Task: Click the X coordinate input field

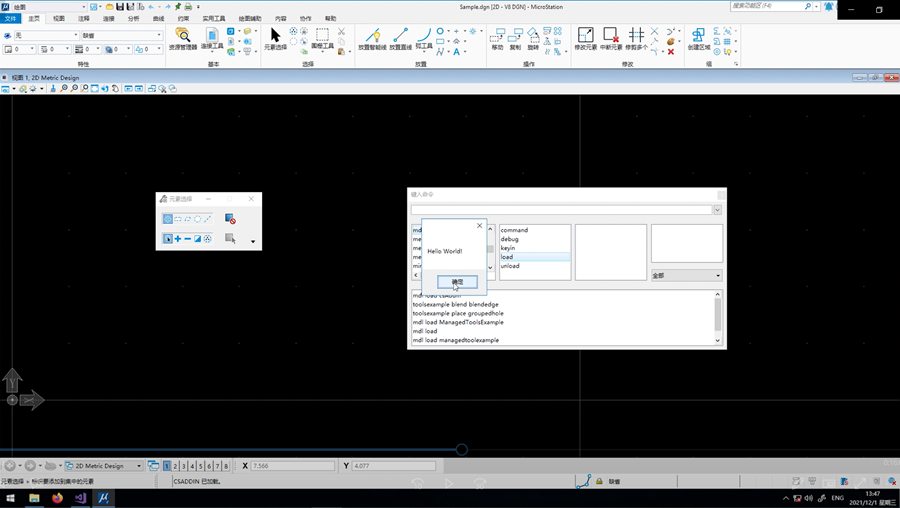Action: click(x=292, y=466)
